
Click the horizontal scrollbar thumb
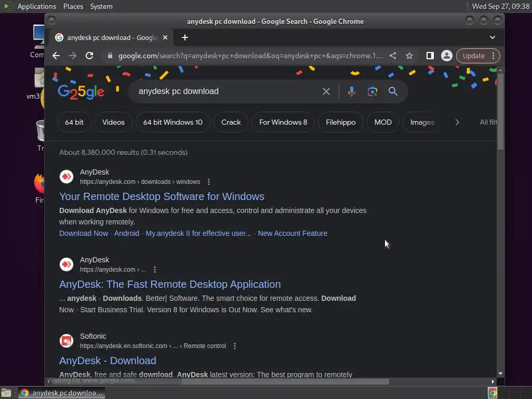click(x=285, y=382)
